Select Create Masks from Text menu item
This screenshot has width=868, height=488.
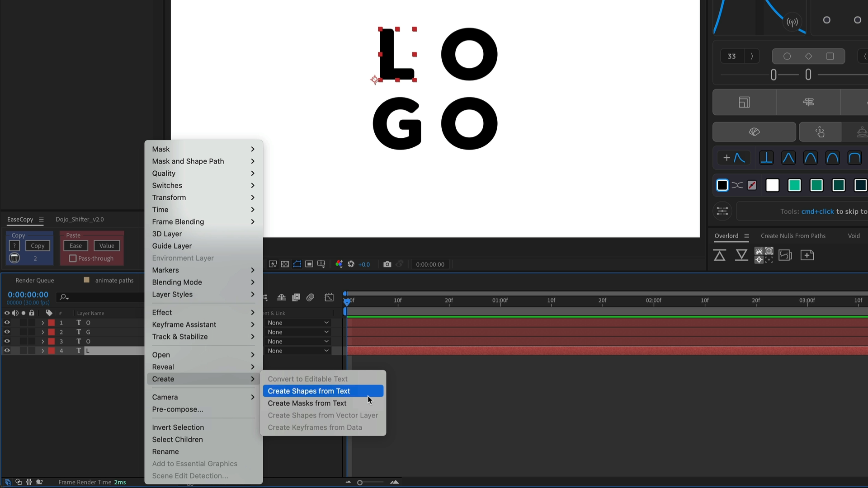tap(307, 403)
